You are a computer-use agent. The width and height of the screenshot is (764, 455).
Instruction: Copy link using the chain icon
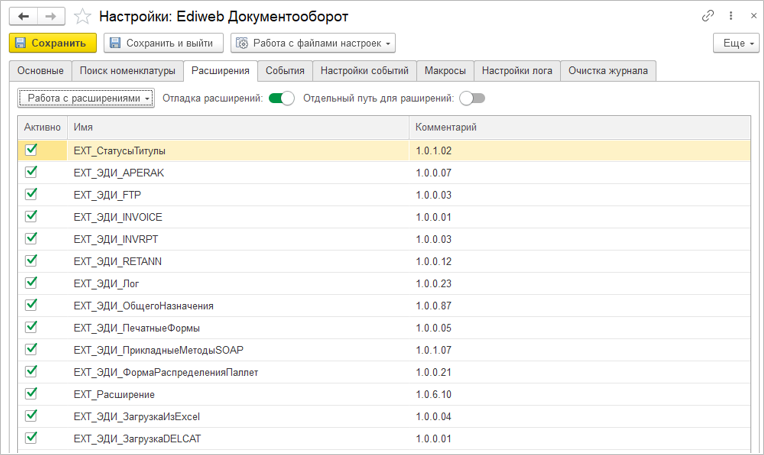(x=709, y=16)
